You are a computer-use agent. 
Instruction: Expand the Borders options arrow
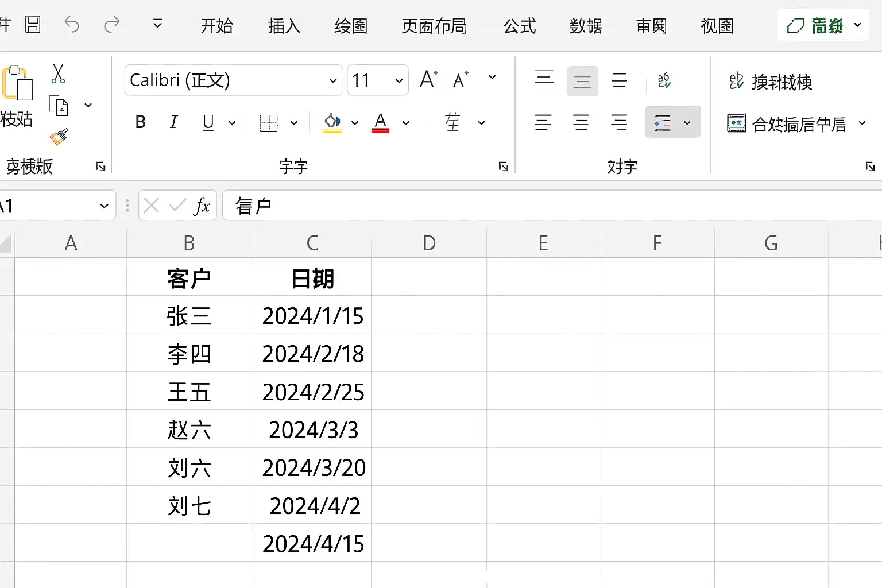click(294, 123)
